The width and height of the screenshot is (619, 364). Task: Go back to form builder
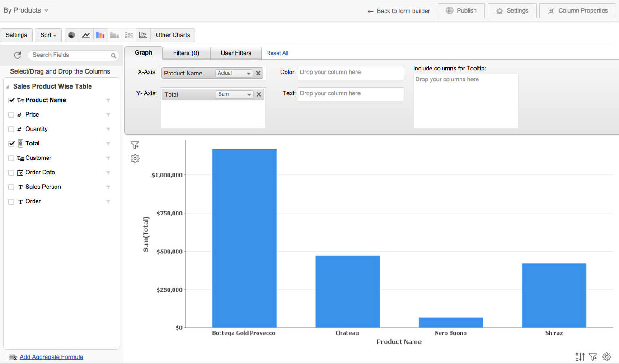pos(399,11)
